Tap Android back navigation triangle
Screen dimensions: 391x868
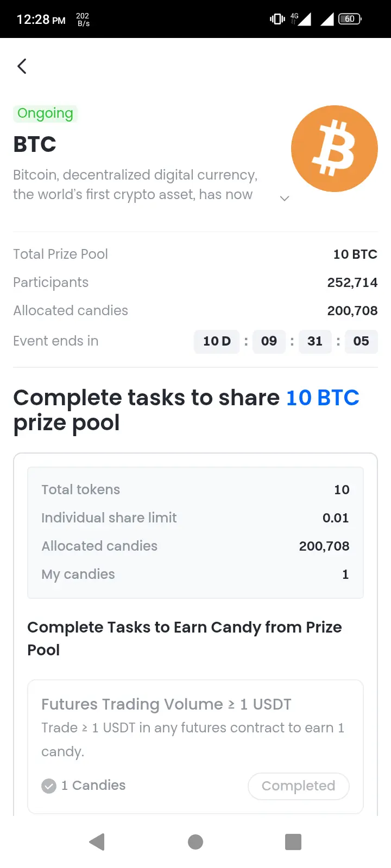(97, 842)
